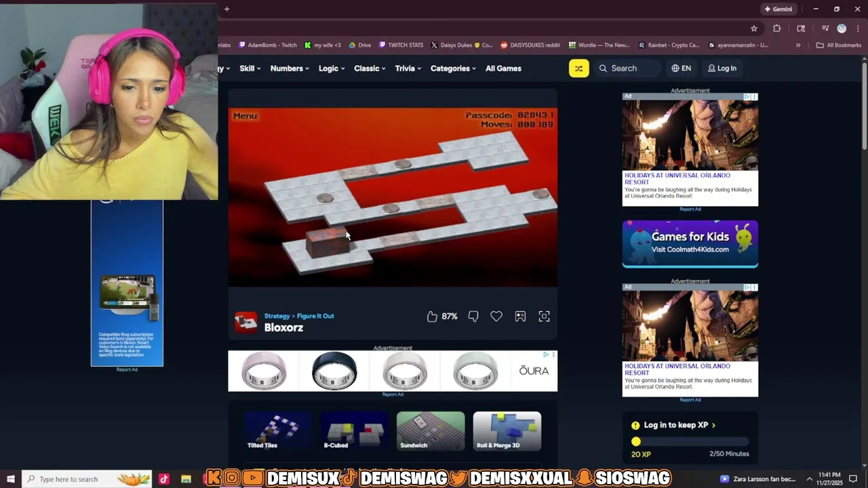The image size is (868, 488).
Task: Expand the hidden bookmarks overflow chevron
Action: 798,45
